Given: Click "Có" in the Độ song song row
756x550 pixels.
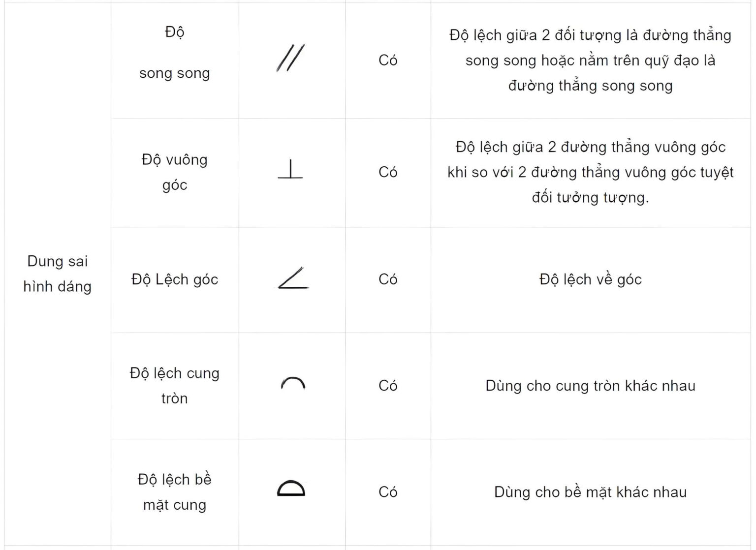Looking at the screenshot, I should pos(388,60).
